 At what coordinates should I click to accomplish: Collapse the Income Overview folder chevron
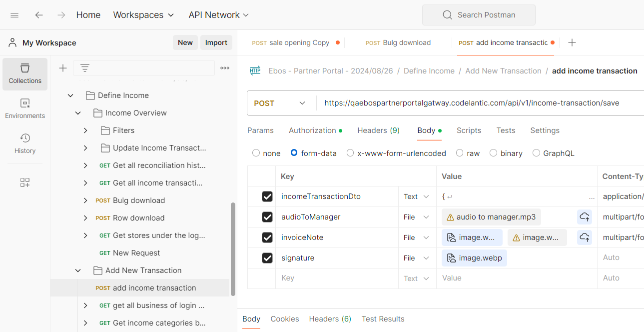coord(78,113)
